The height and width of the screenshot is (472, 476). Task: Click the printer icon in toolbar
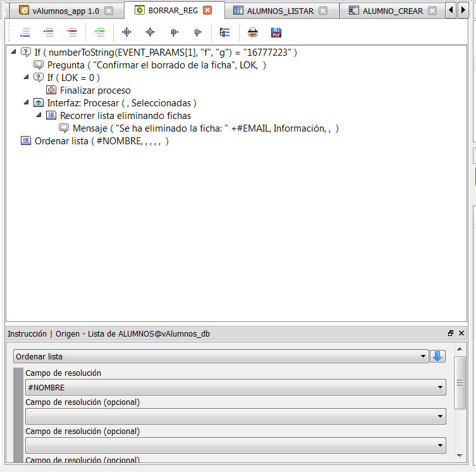(x=253, y=32)
